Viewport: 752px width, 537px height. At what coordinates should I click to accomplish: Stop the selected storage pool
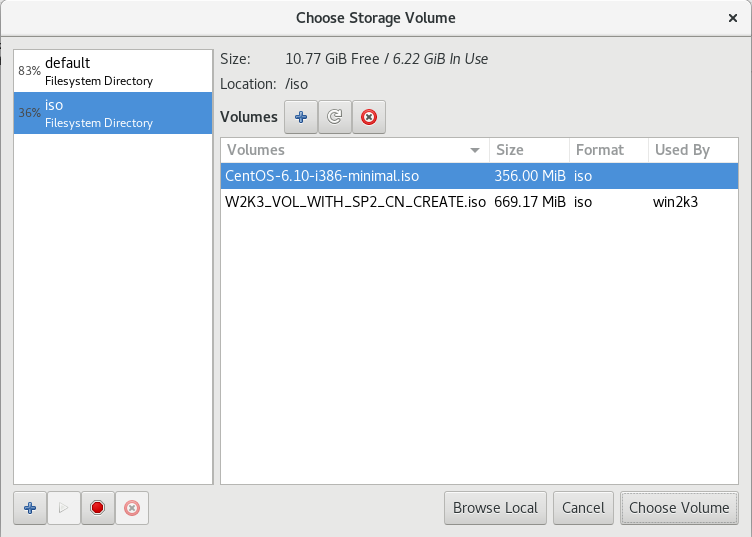pyautogui.click(x=97, y=508)
